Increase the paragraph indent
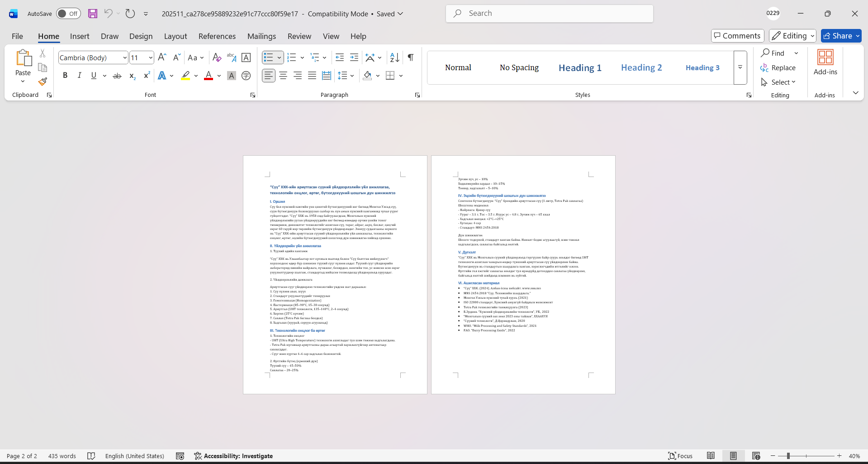The image size is (868, 464). [354, 57]
